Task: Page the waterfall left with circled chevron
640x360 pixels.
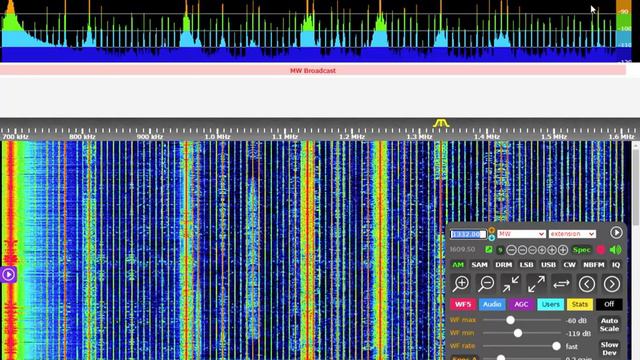Action: [x=587, y=284]
